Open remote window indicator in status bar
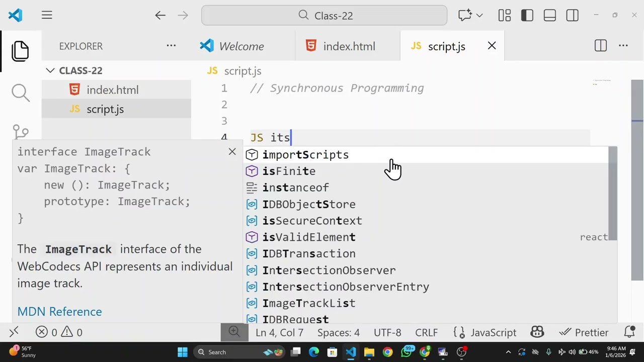The image size is (644, 362). pos(14,332)
